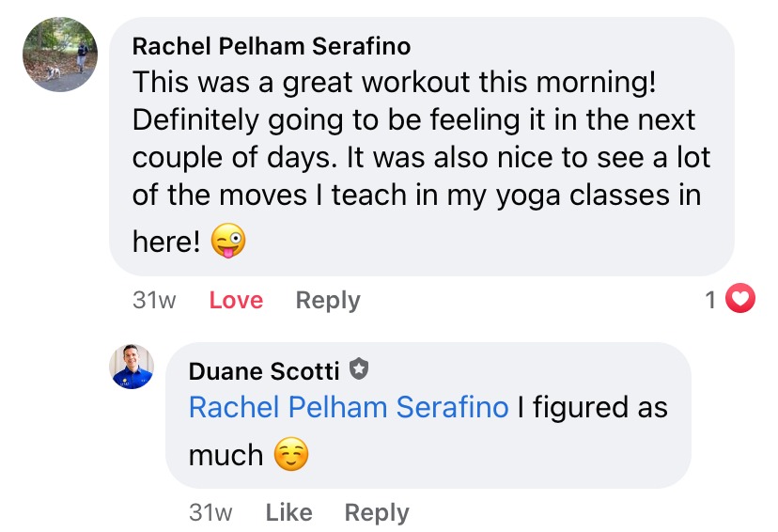This screenshot has height=532, width=778.
Task: Click the red heart reaction icon
Action: pyautogui.click(x=740, y=300)
